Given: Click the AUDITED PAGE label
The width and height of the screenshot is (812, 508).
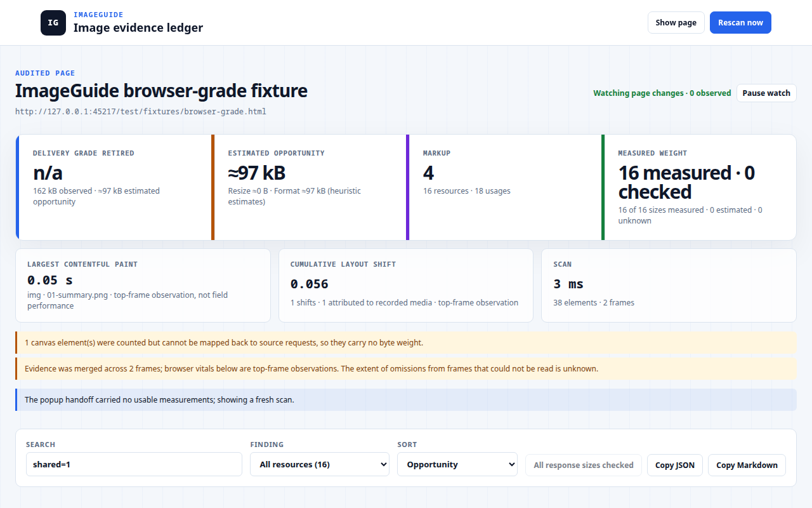Looking at the screenshot, I should 45,73.
